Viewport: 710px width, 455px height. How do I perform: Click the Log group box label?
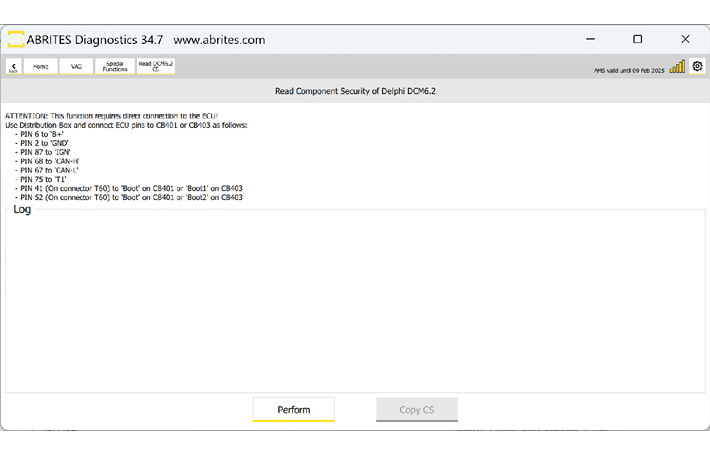(x=22, y=209)
